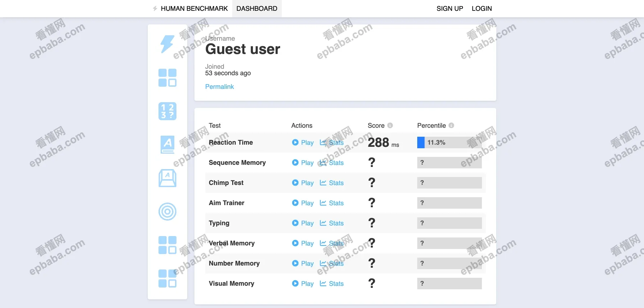Image resolution: width=644 pixels, height=308 pixels.
Task: Select the grid icon directly below the lightning bolt
Action: pos(167,78)
